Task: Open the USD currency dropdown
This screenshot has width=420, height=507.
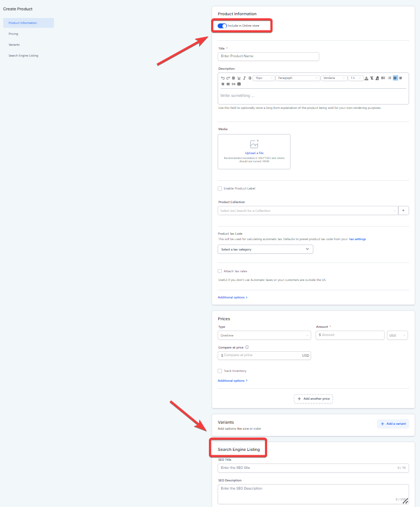Action: (x=397, y=335)
